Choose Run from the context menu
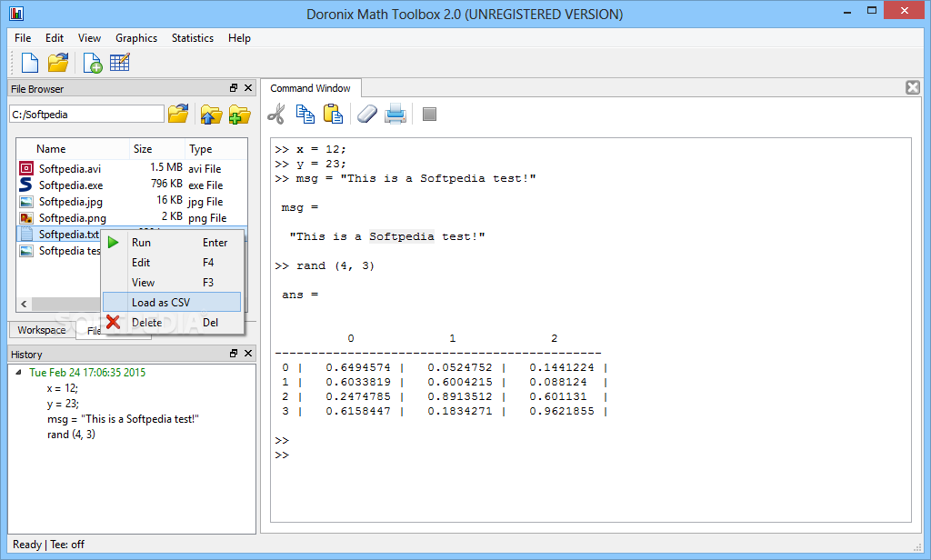 pos(172,243)
